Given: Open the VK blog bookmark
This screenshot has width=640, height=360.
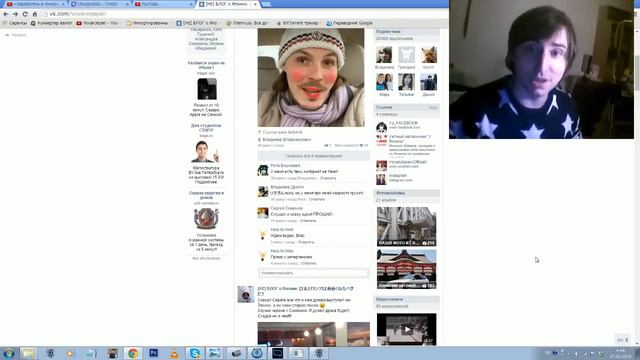Looking at the screenshot, I should pos(197,23).
